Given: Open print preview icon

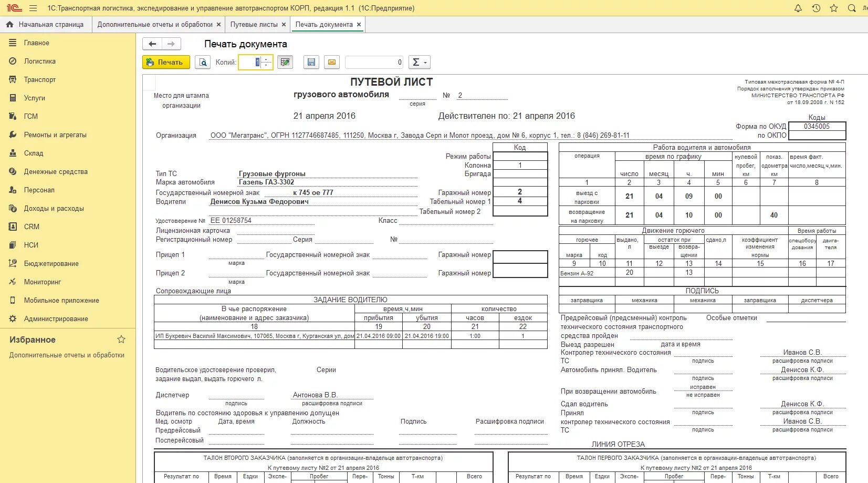Looking at the screenshot, I should pos(203,62).
